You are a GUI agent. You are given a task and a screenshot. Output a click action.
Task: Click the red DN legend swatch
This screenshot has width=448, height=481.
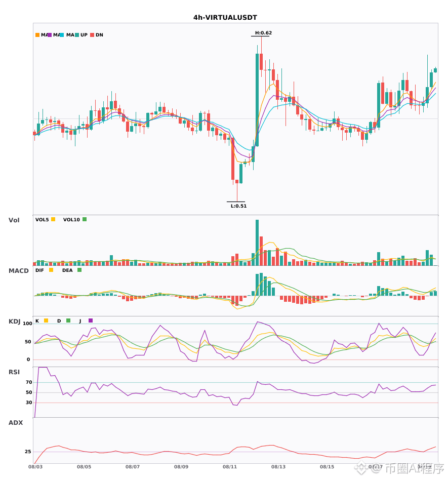pos(92,35)
